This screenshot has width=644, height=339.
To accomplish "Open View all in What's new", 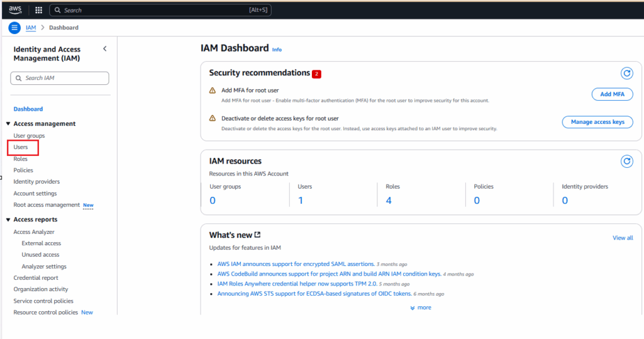I will pos(623,238).
